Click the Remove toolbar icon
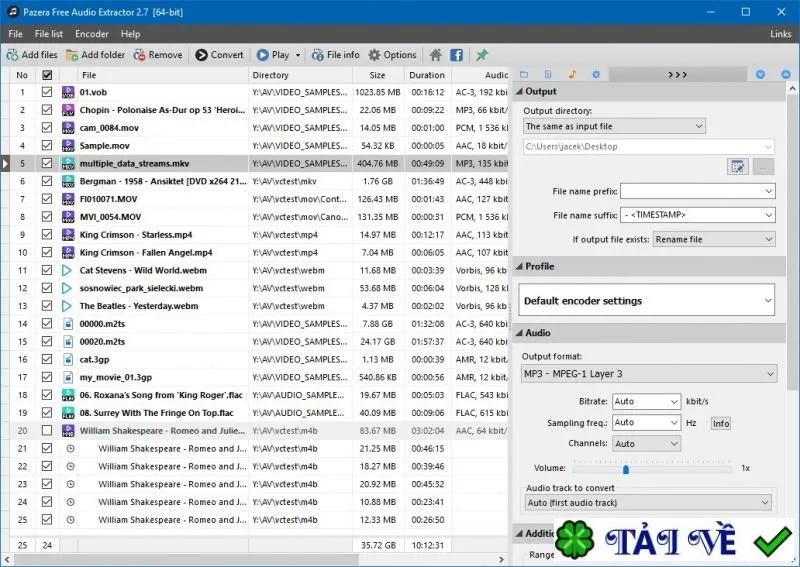The width and height of the screenshot is (800, 567). pos(139,55)
